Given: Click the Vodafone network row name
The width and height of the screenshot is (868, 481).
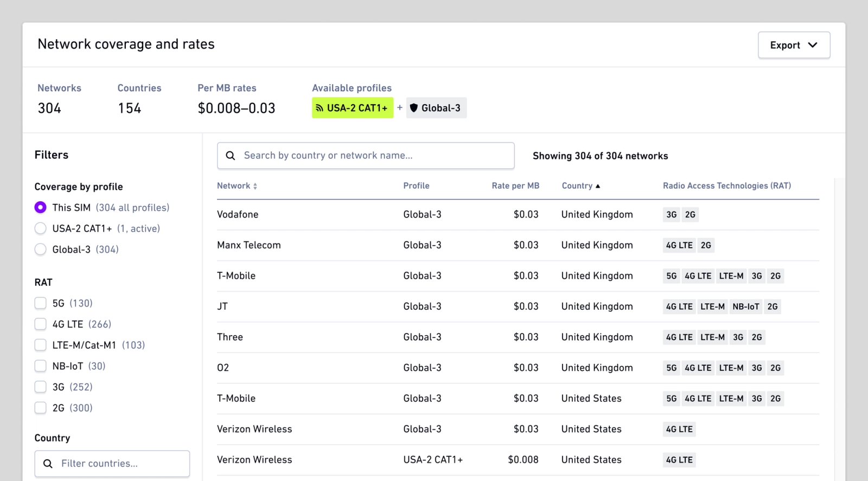Looking at the screenshot, I should pyautogui.click(x=238, y=214).
